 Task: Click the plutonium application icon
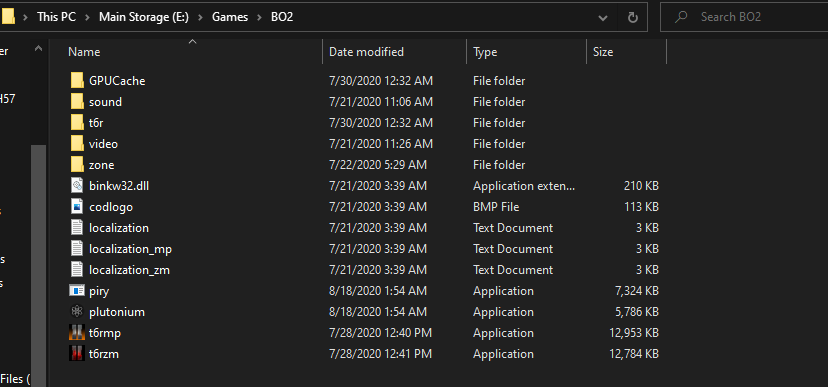point(77,312)
